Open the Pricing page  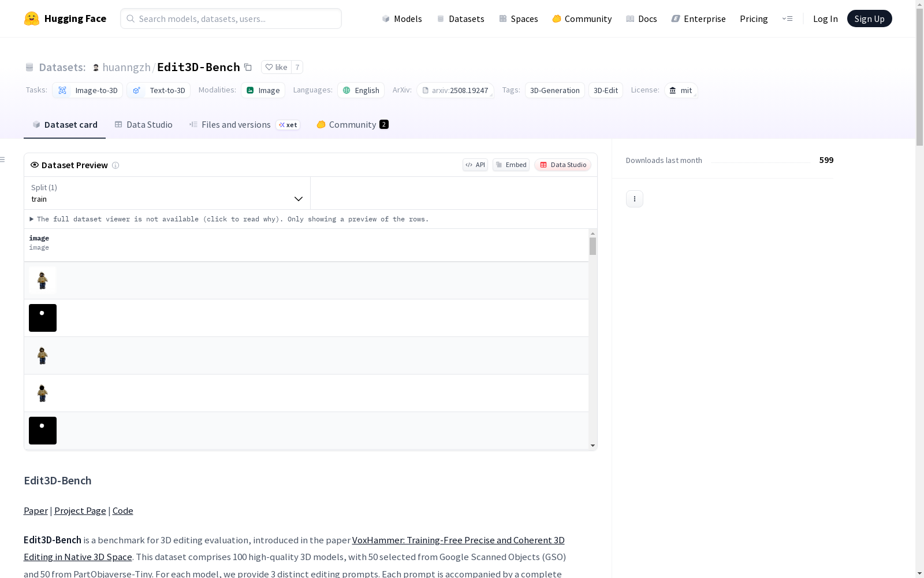tap(754, 18)
